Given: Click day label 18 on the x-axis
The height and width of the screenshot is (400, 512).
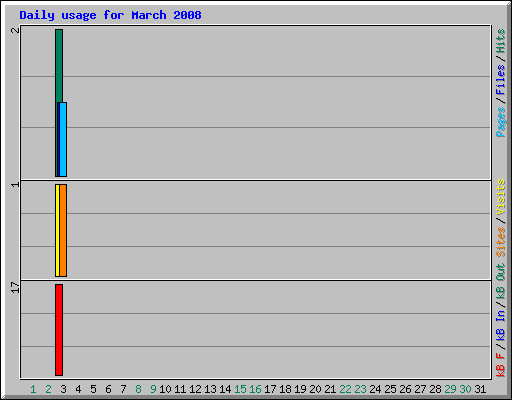Looking at the screenshot, I should point(285,389).
